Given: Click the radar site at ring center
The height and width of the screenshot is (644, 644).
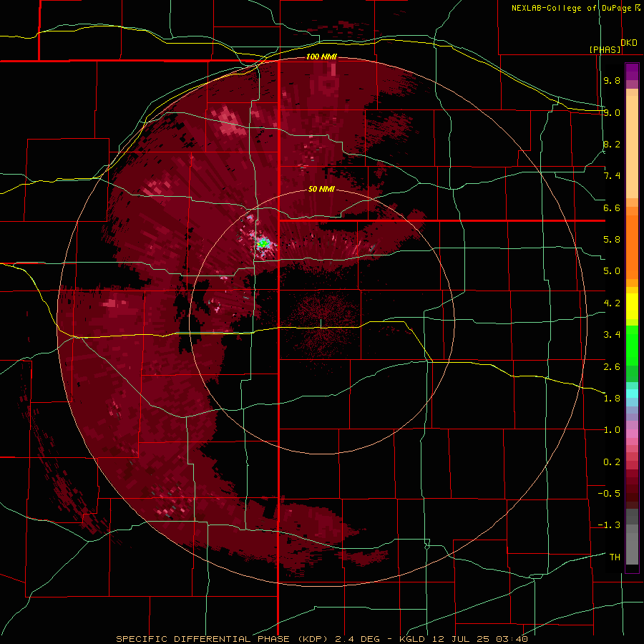Looking at the screenshot, I should click(x=321, y=323).
